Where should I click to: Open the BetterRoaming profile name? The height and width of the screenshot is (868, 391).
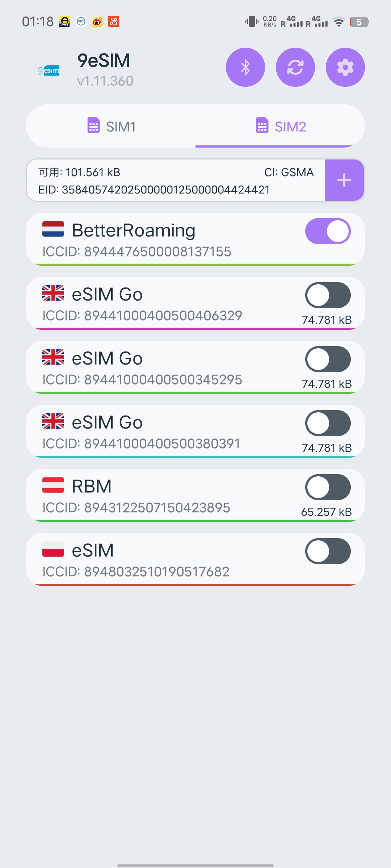pos(134,230)
